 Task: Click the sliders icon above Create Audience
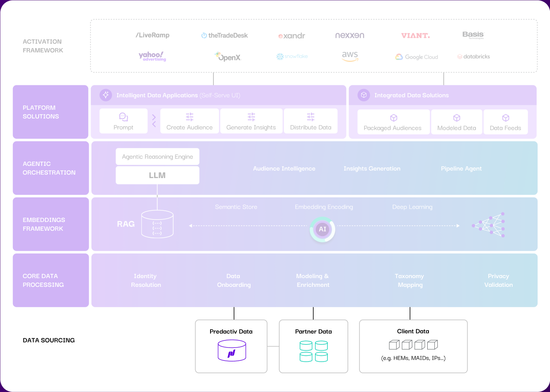click(x=190, y=117)
